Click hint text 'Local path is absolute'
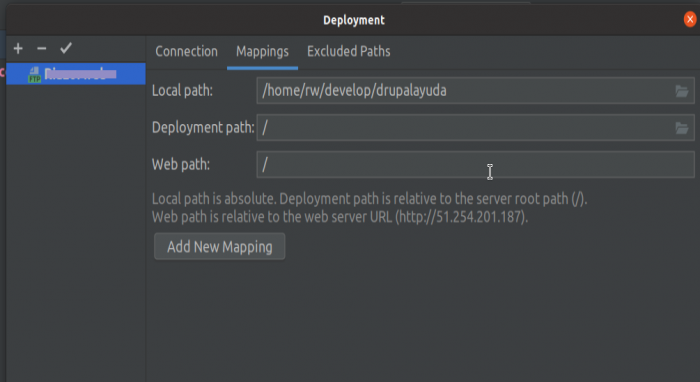 [213, 199]
